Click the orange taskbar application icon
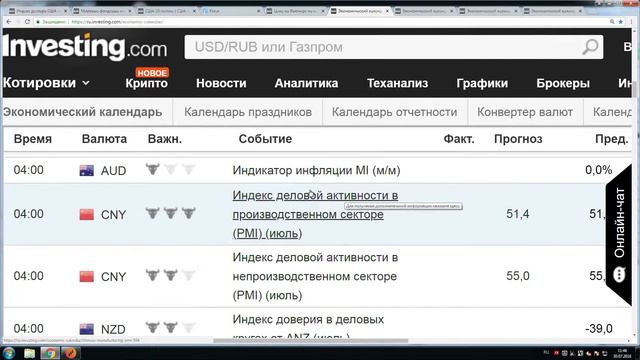 [x=71, y=353]
